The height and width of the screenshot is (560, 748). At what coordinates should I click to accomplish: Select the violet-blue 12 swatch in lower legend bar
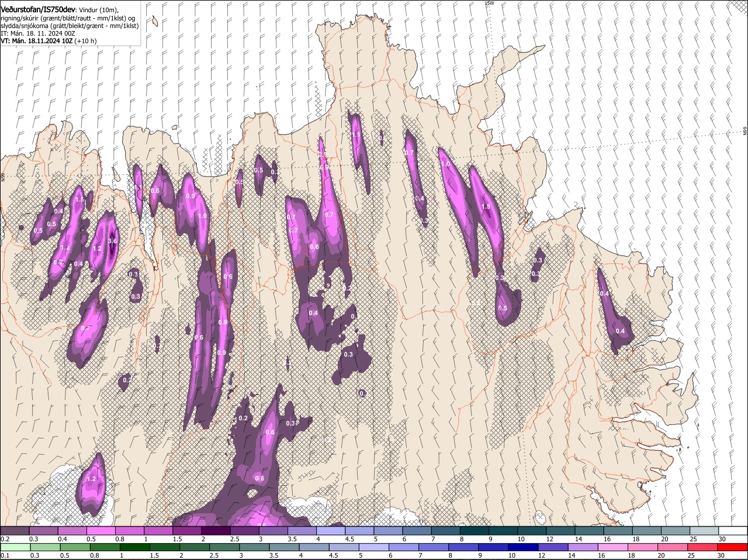coord(552,547)
